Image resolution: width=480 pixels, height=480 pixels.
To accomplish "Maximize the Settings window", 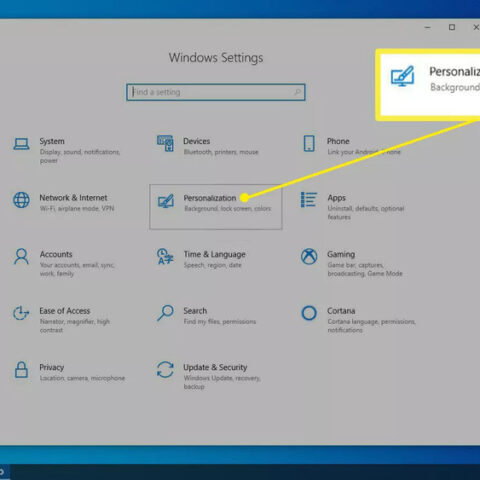I will click(x=452, y=27).
